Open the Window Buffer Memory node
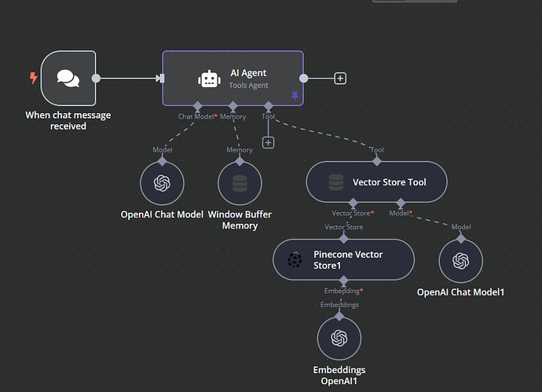Image resolution: width=542 pixels, height=392 pixels. 240,183
